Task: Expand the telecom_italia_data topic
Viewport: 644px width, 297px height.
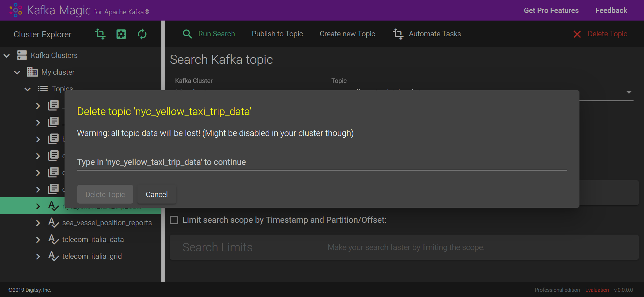Action: [38, 239]
